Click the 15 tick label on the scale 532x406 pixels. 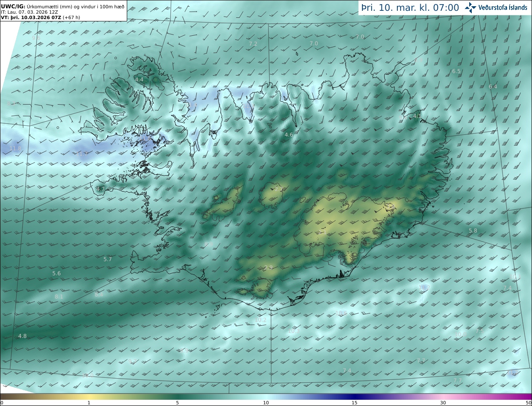pyautogui.click(x=355, y=403)
